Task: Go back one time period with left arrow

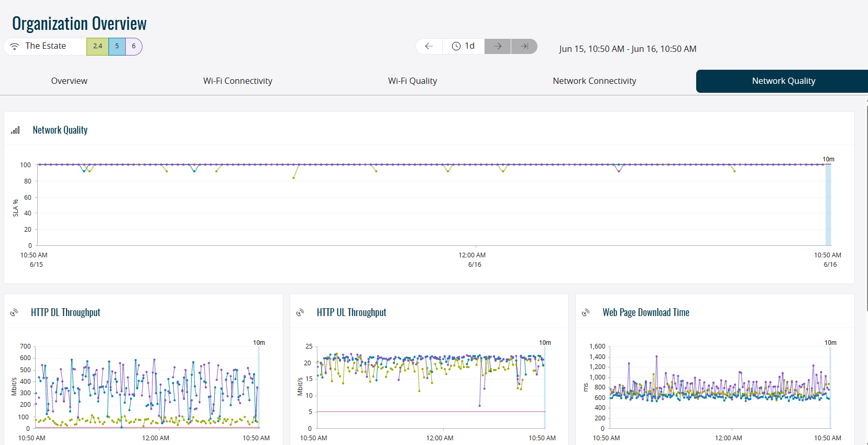Action: [x=429, y=46]
